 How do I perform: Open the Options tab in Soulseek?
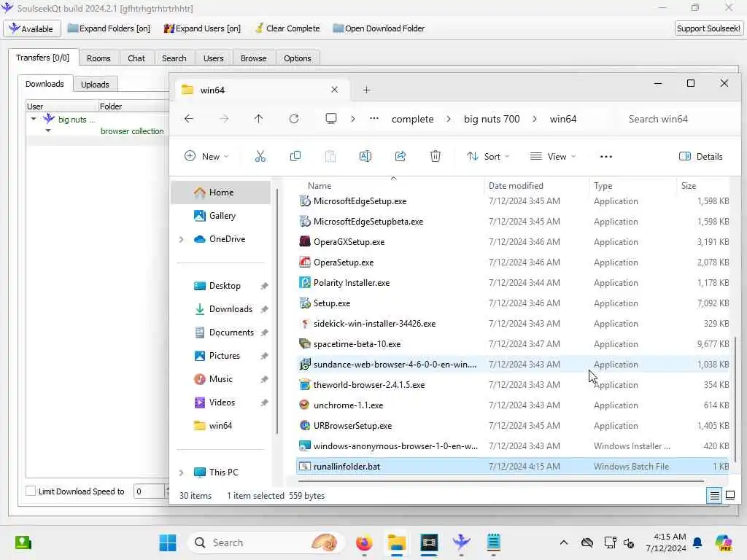[298, 58]
